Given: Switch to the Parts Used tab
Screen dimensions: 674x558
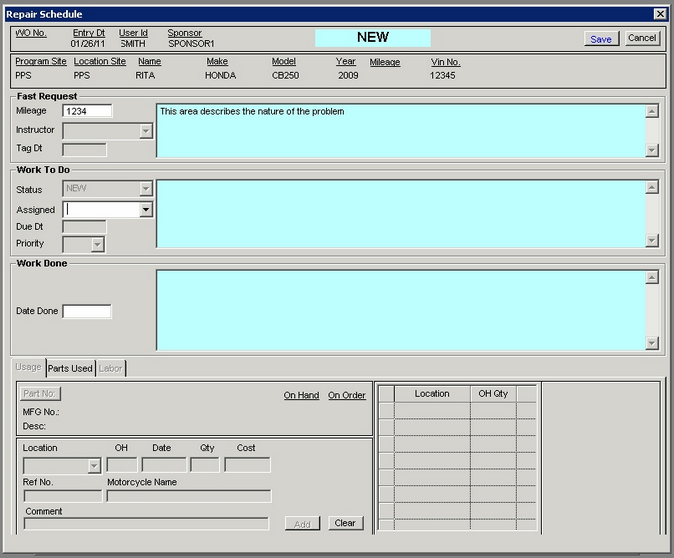Looking at the screenshot, I should coord(70,368).
